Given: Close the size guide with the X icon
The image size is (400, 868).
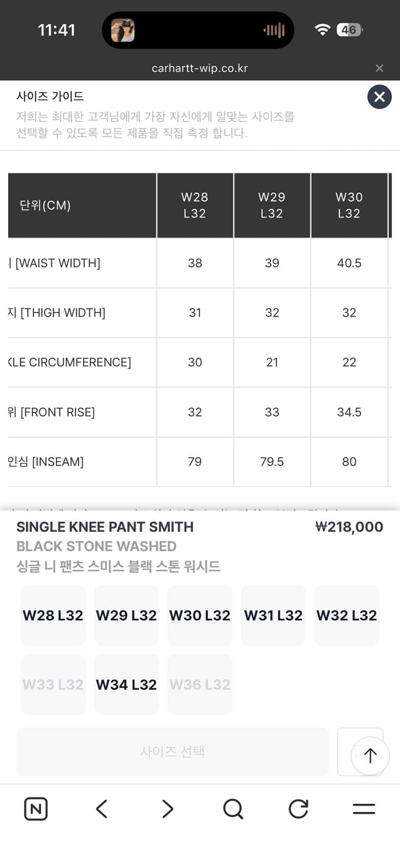Looking at the screenshot, I should (x=379, y=97).
